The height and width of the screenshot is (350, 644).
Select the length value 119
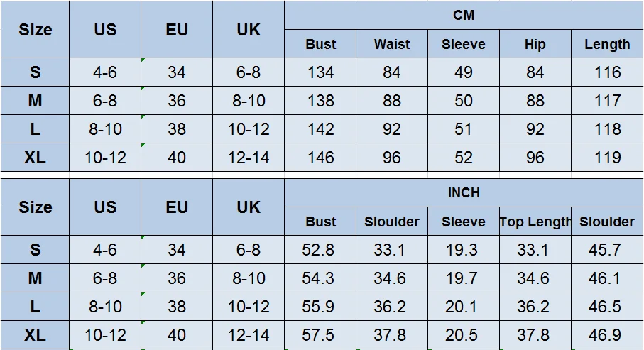click(x=607, y=158)
